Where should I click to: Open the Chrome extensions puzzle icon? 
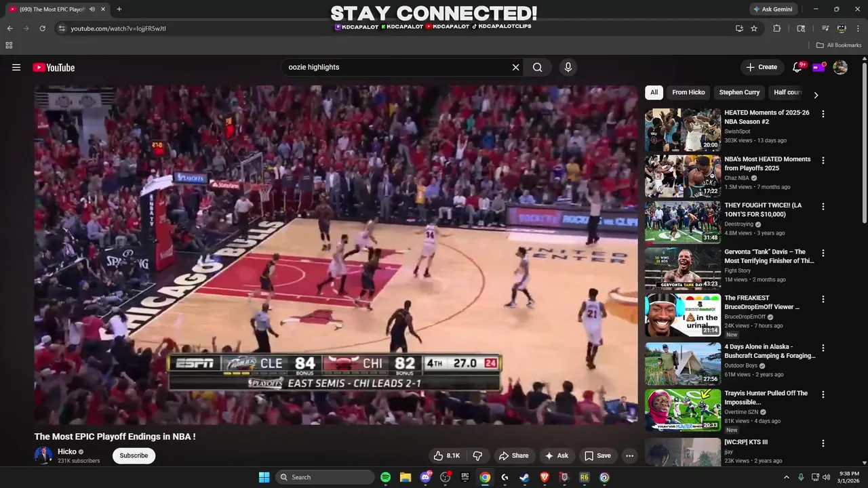(x=777, y=28)
